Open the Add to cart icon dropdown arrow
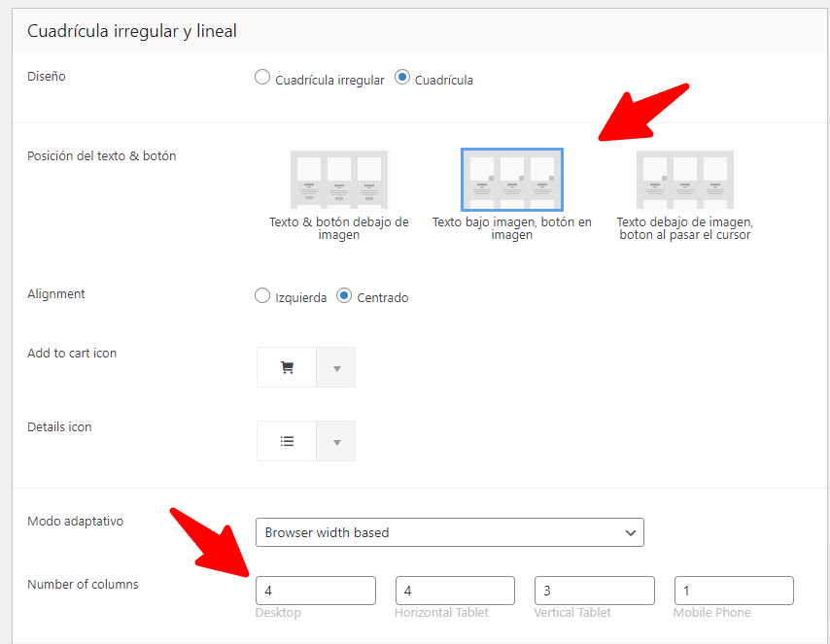Screen dimensions: 830x644 336,367
